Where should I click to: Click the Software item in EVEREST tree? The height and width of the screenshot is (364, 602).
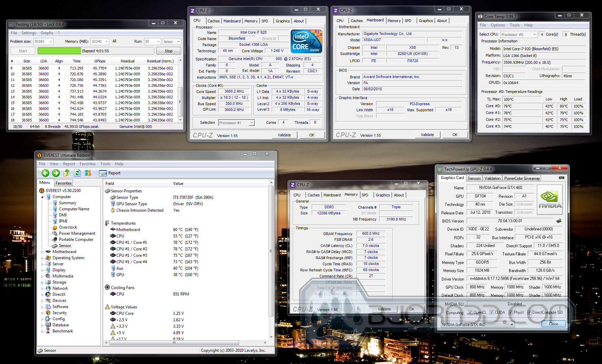click(57, 307)
